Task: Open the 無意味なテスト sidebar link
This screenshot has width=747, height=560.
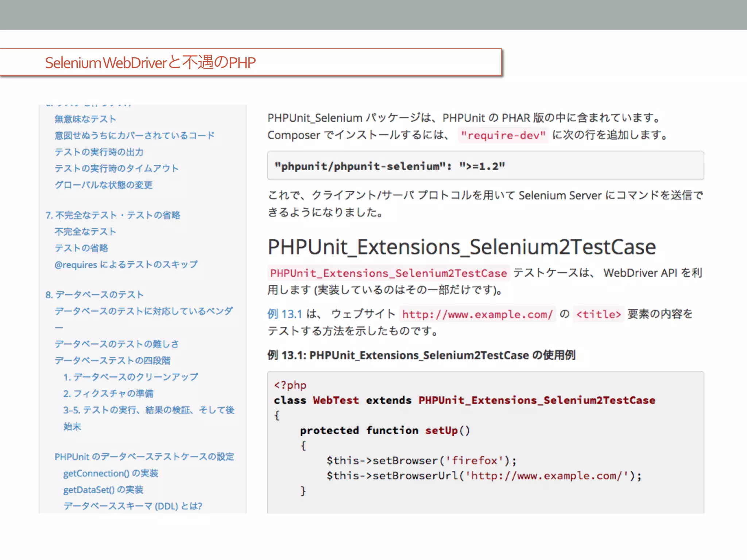Action: [85, 119]
